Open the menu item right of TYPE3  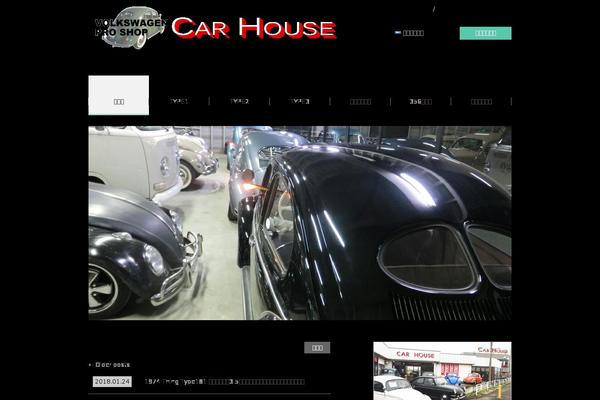click(x=360, y=101)
